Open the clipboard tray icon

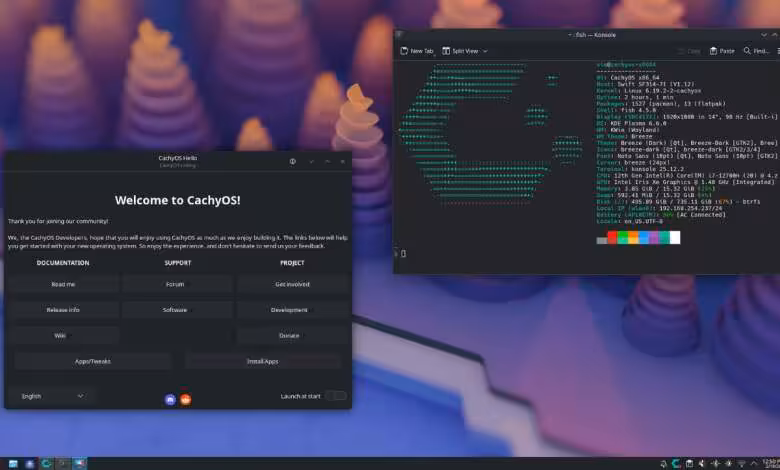pos(689,464)
